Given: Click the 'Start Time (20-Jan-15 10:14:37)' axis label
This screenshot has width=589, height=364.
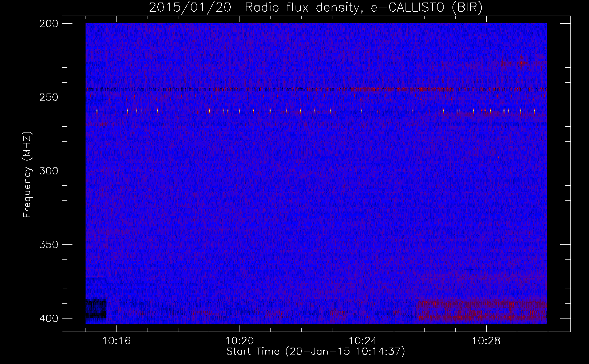Looking at the screenshot, I should tap(316, 352).
